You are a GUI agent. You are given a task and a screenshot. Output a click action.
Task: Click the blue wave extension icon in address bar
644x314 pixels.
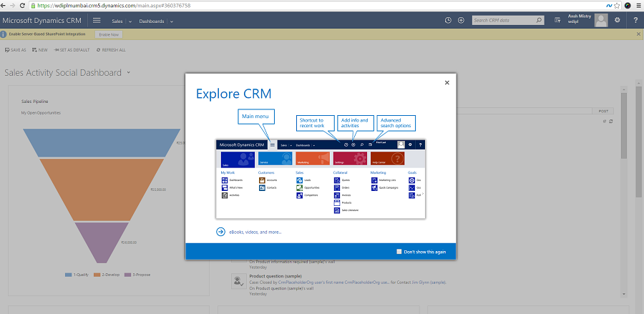pyautogui.click(x=610, y=6)
